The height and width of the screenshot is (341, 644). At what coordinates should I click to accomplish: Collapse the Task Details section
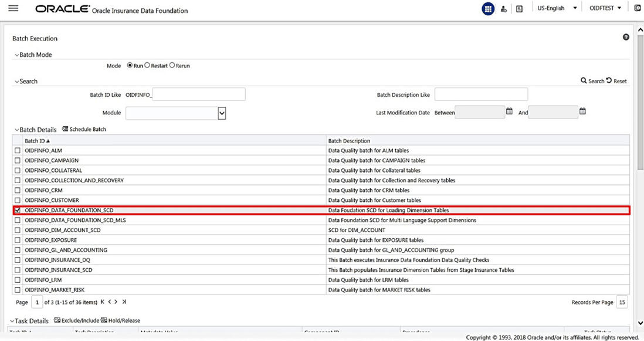coord(12,321)
